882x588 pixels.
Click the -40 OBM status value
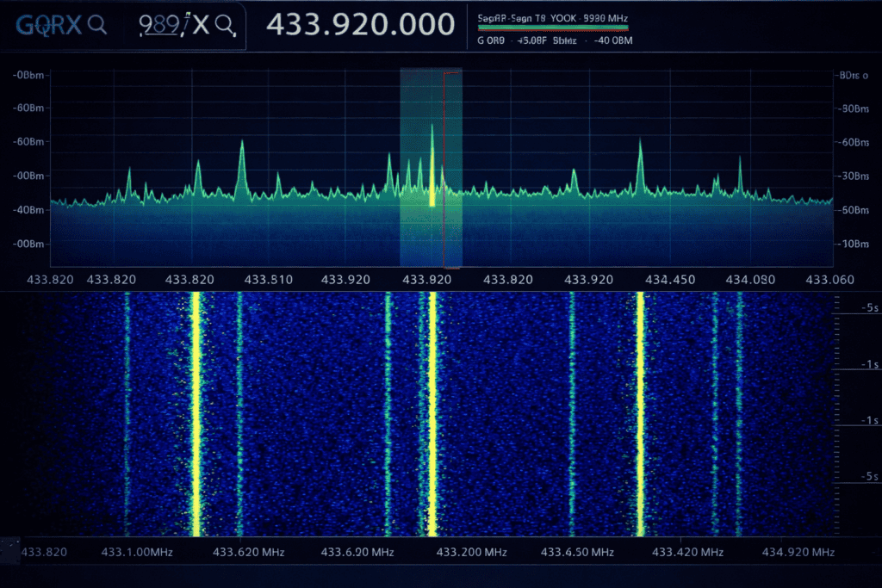tap(613, 40)
